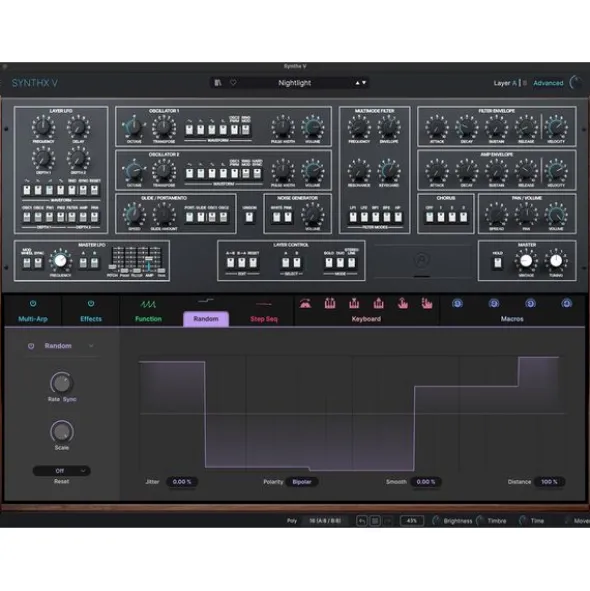Go to previous preset with up arrow
The height and width of the screenshot is (591, 590).
click(357, 83)
